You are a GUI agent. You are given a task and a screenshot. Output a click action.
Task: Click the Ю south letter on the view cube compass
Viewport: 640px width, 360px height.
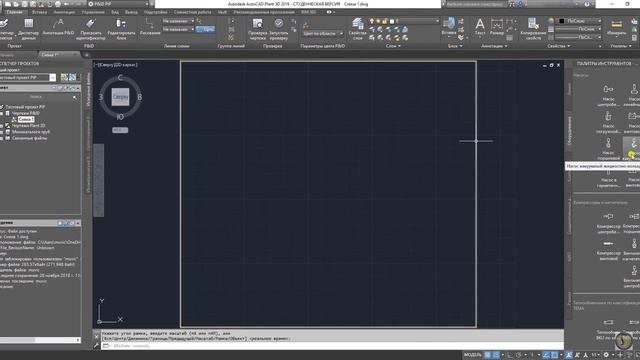(x=120, y=117)
